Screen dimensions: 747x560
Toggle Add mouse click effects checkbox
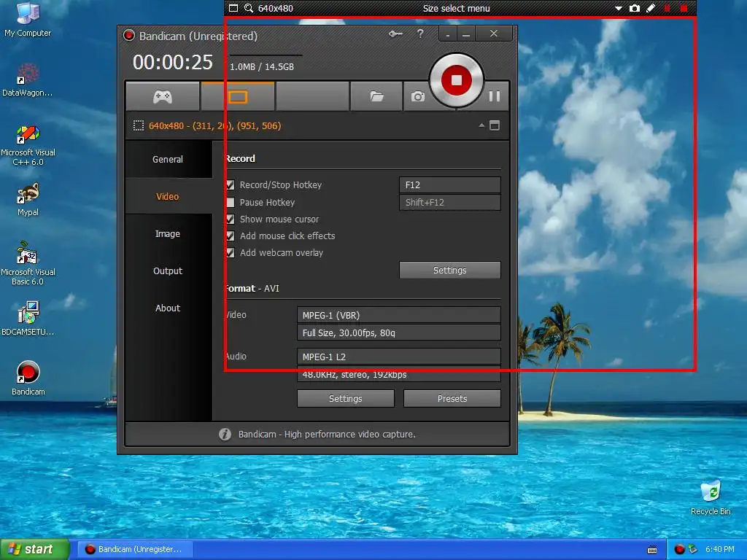click(x=230, y=236)
